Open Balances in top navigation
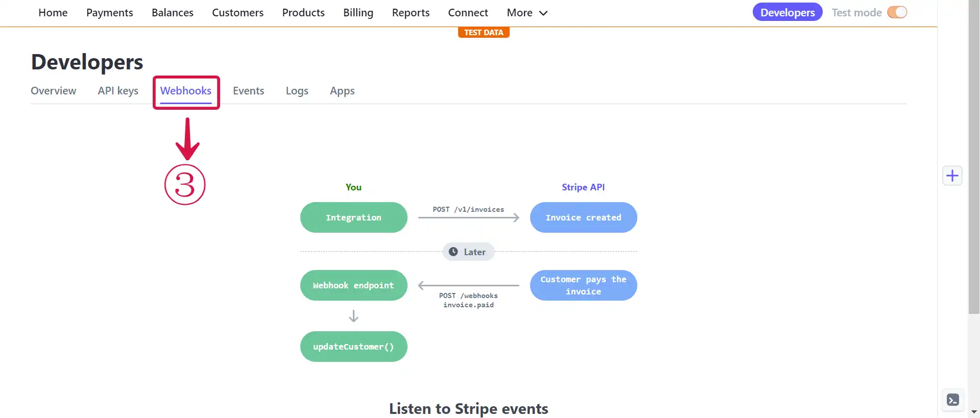Image resolution: width=980 pixels, height=418 pixels. (x=173, y=13)
